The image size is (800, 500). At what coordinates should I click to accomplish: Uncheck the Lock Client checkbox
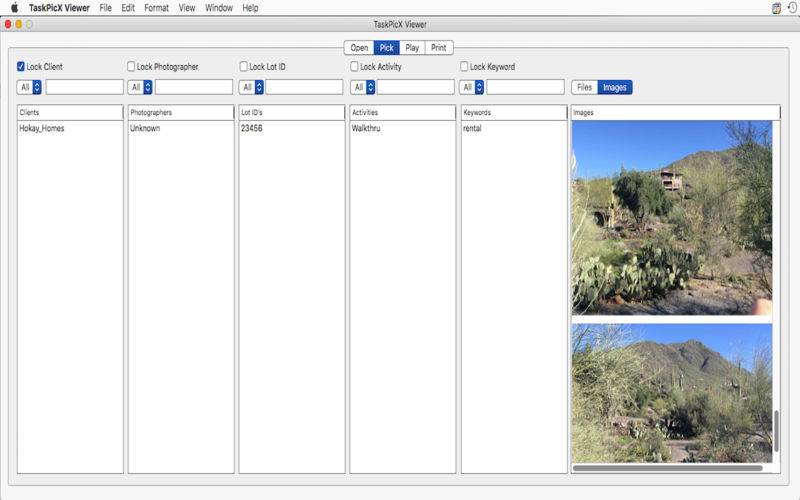[x=21, y=67]
